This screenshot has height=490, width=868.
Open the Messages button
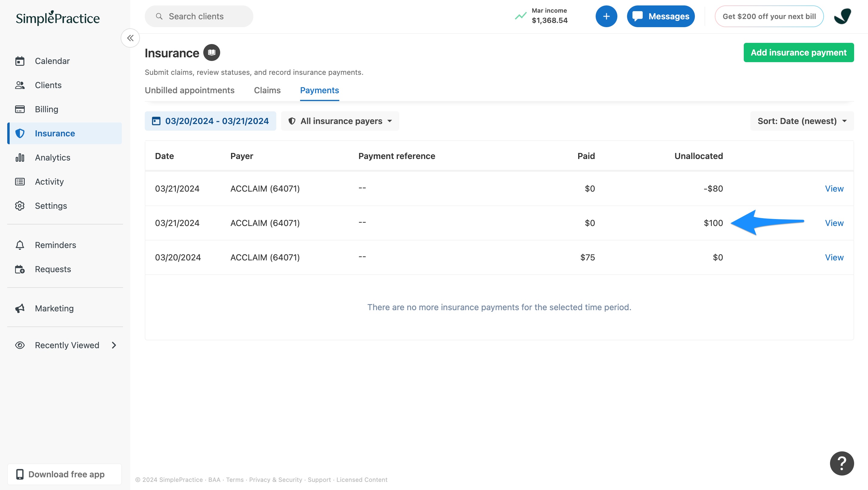click(x=661, y=16)
